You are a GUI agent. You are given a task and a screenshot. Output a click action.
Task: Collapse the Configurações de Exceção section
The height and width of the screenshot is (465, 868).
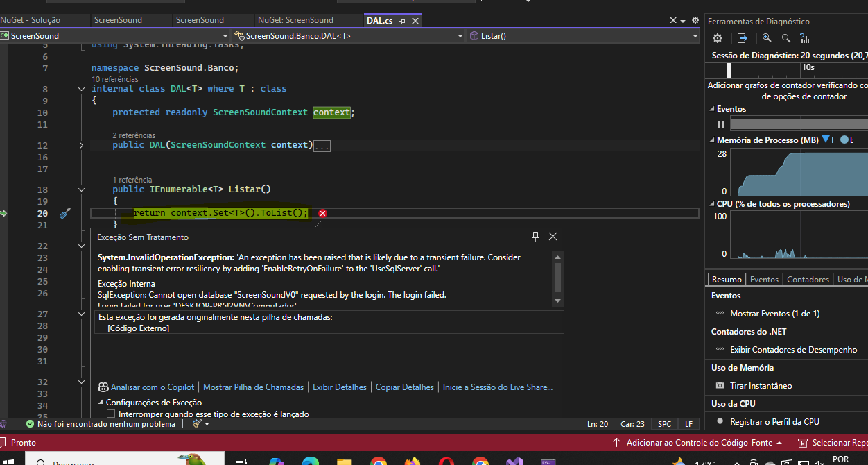click(x=101, y=403)
